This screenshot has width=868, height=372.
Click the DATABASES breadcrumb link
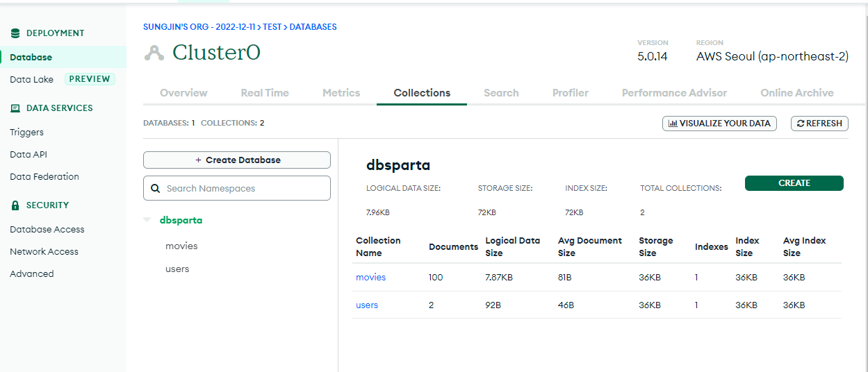(313, 27)
